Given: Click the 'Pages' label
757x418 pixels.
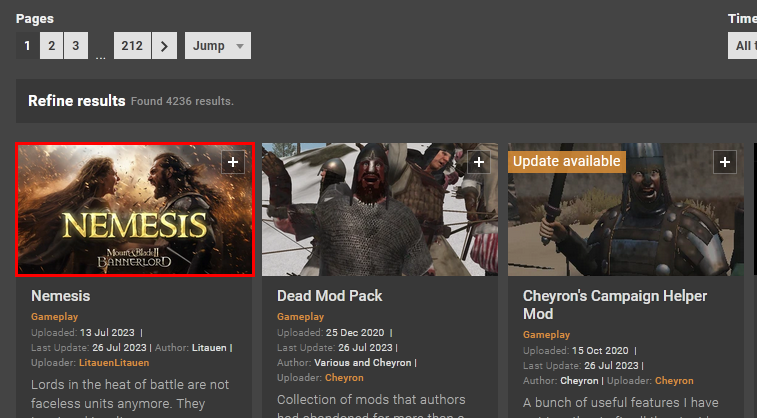Looking at the screenshot, I should (35, 19).
